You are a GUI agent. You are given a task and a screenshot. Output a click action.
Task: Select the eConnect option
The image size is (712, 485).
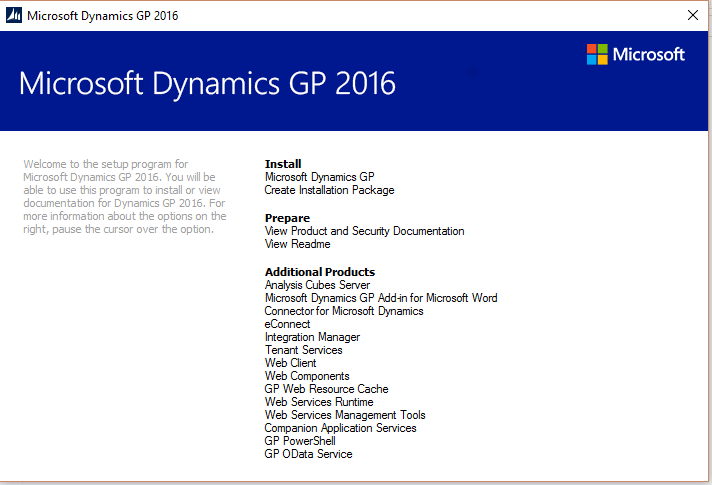point(287,324)
